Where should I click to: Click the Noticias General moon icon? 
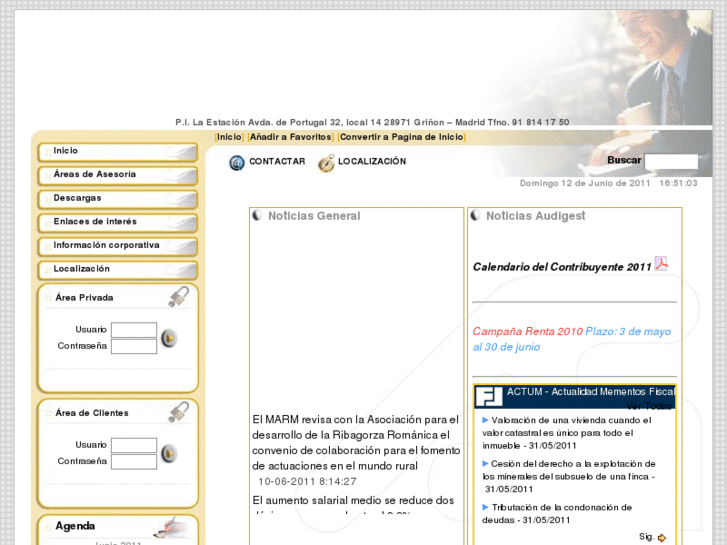point(257,215)
